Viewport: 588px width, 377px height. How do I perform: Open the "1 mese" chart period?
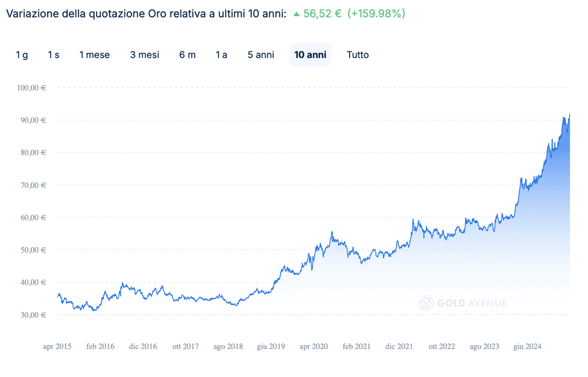[x=94, y=55]
